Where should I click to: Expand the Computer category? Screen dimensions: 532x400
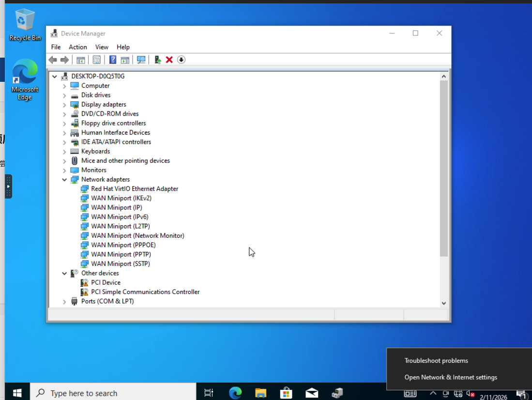tap(64, 86)
